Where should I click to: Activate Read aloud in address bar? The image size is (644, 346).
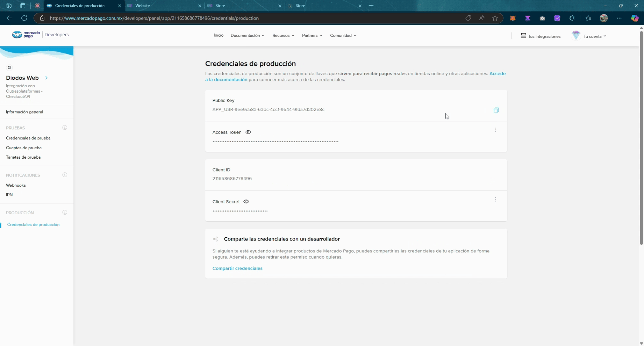[x=482, y=18]
